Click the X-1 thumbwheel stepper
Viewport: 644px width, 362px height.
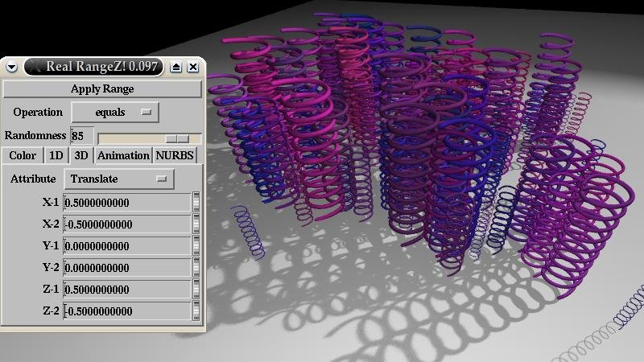196,203
